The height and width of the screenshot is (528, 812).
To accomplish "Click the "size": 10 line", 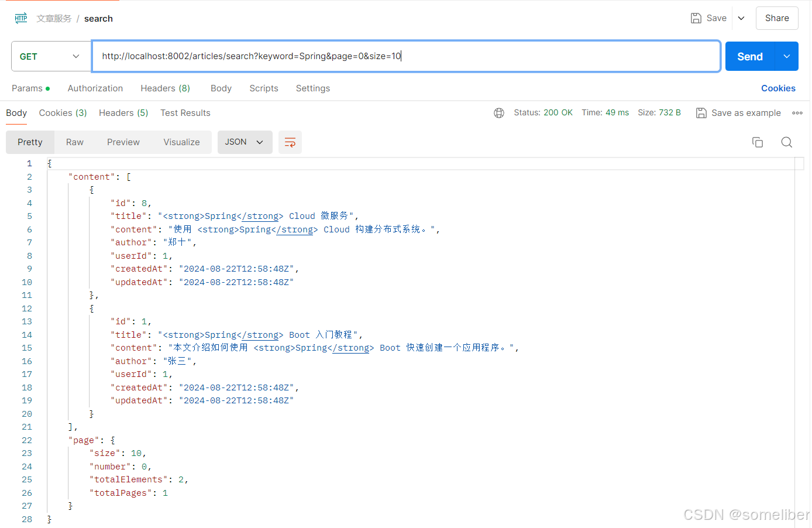I will click(118, 453).
